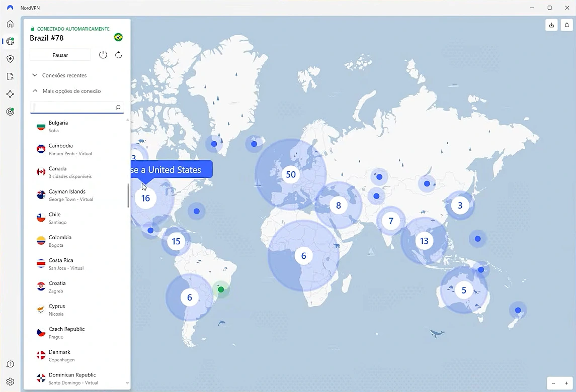Open the file sharing icon in sidebar
Viewport: 576px width, 392px height.
coord(10,76)
